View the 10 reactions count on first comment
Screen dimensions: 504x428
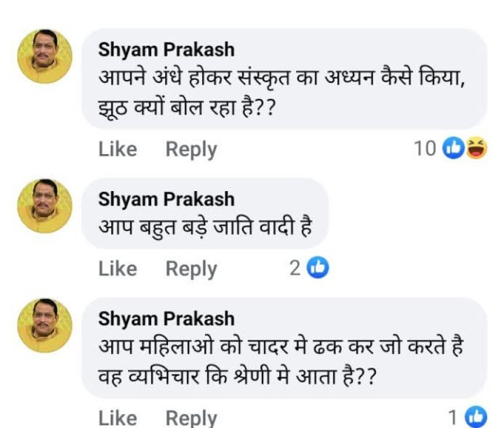tap(425, 149)
